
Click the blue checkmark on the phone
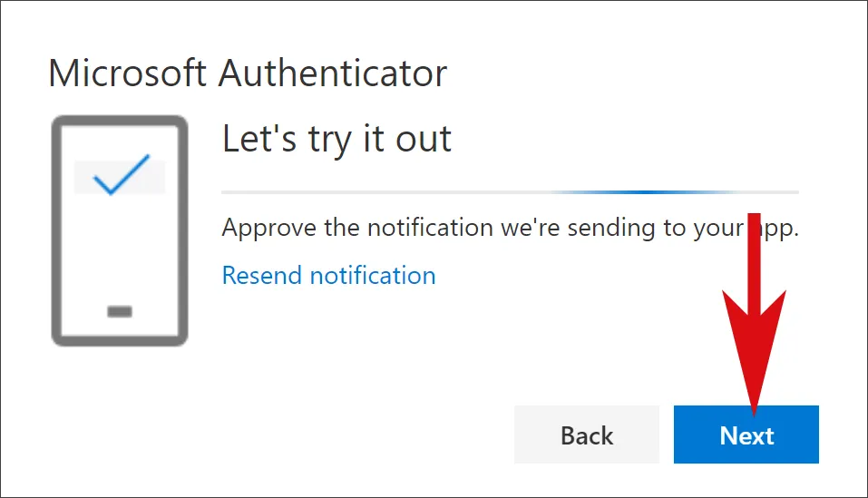click(x=121, y=175)
